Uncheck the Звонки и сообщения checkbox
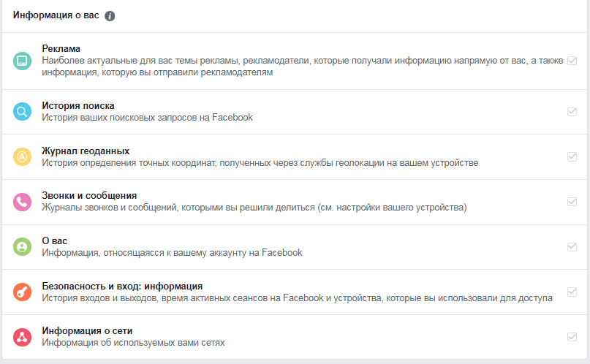 (x=572, y=202)
